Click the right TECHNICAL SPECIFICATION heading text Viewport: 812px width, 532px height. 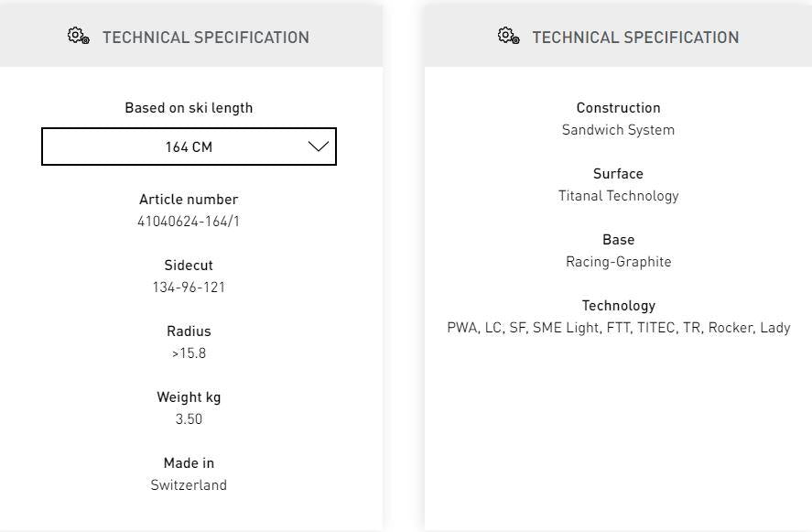(635, 38)
